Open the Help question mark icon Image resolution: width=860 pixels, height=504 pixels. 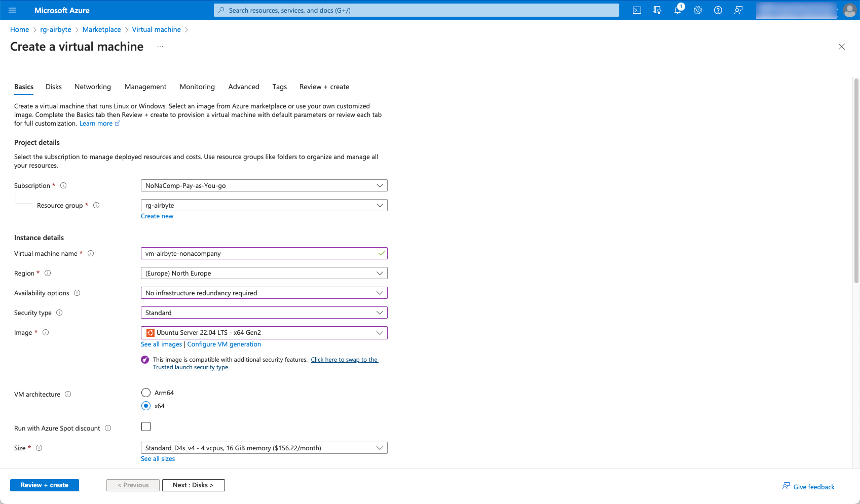[x=718, y=10]
